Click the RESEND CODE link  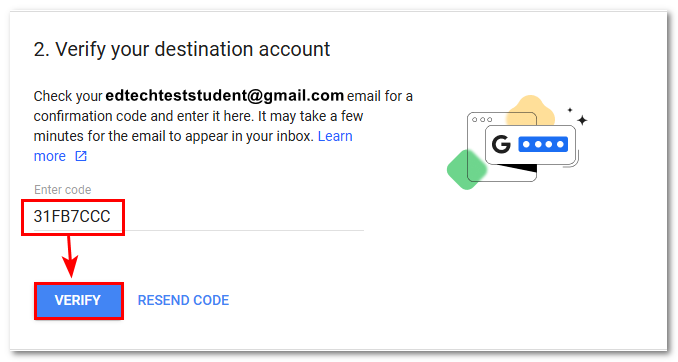coord(183,300)
